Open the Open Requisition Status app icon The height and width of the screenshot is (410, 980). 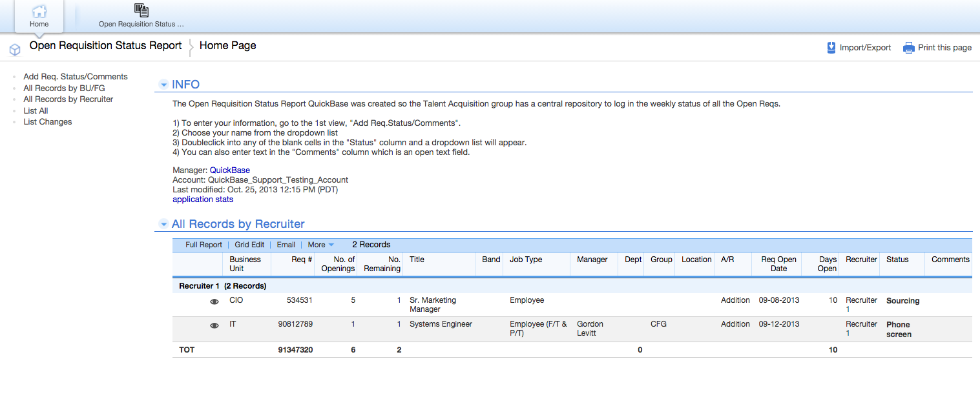pos(141,10)
